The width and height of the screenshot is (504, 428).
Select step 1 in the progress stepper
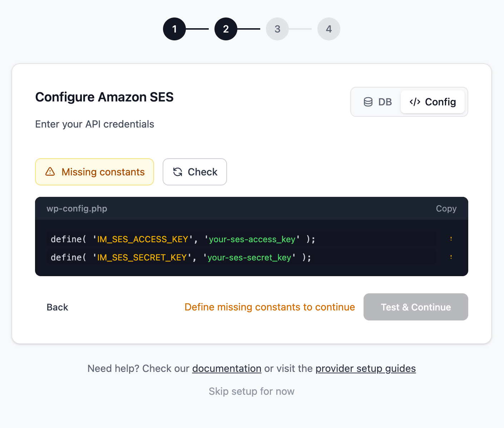174,29
